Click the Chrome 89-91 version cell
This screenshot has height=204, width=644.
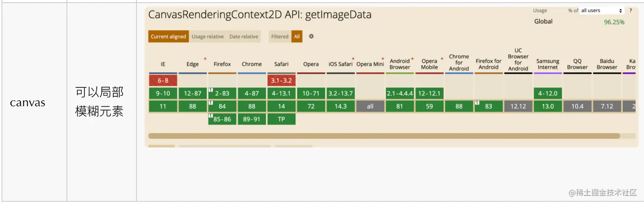point(252,119)
